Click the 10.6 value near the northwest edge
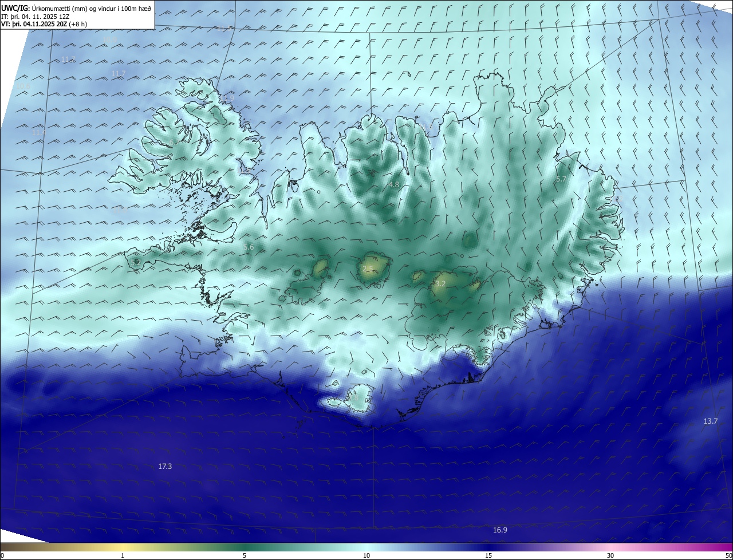 pos(23,86)
